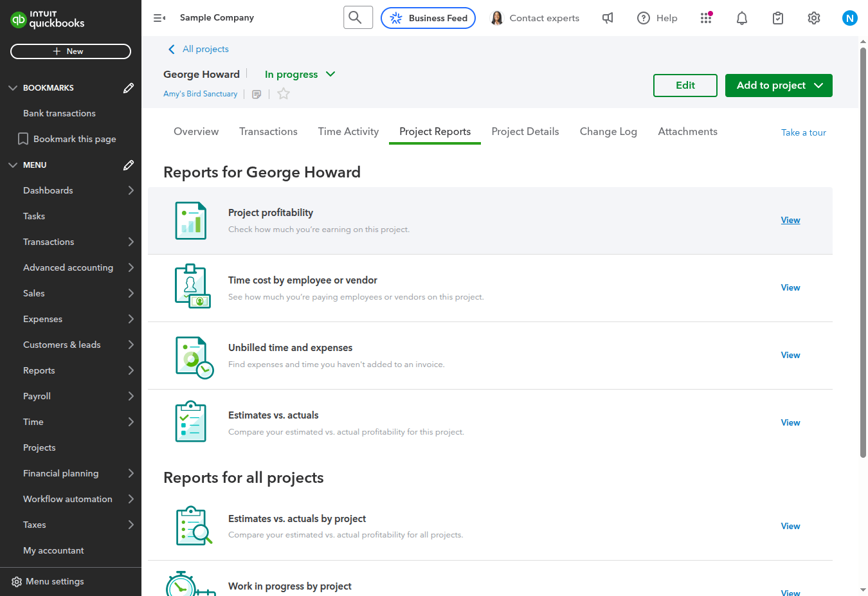This screenshot has height=596, width=868.
Task: Click the QuickBooks logo
Action: (48, 19)
